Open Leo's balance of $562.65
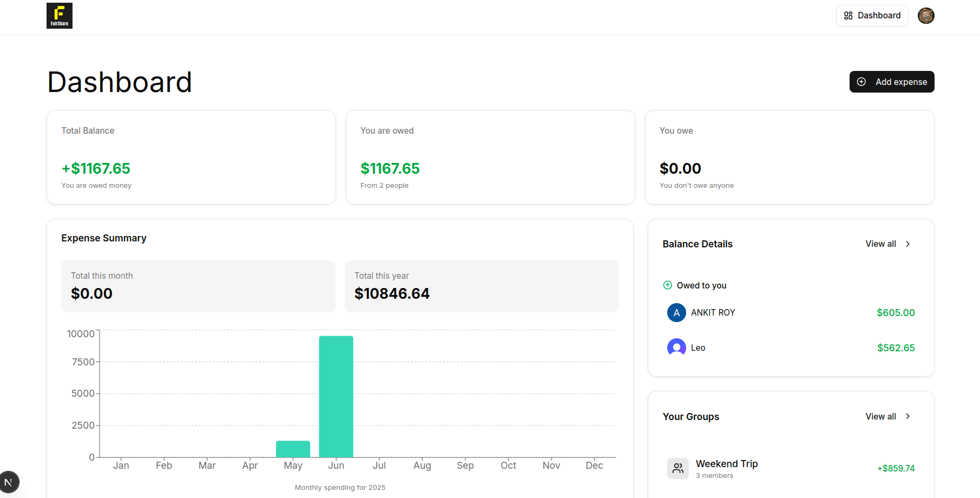Screen dimensions: 980x498 pos(896,348)
